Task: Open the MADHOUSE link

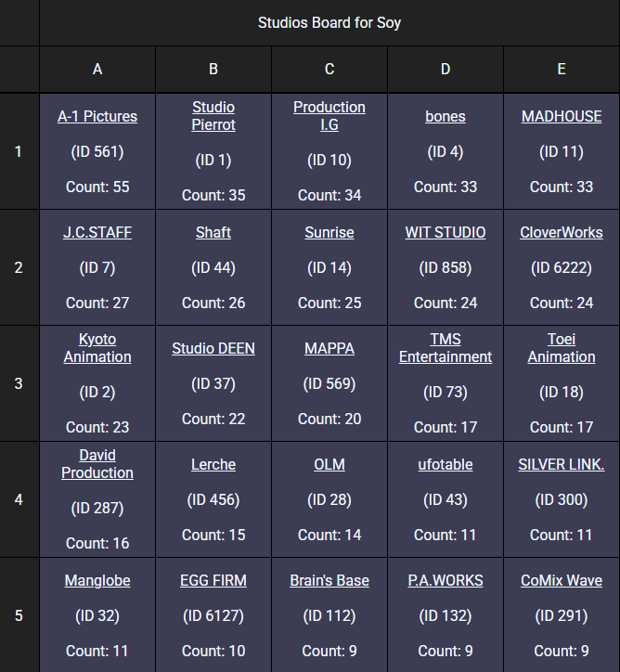Action: click(x=562, y=116)
